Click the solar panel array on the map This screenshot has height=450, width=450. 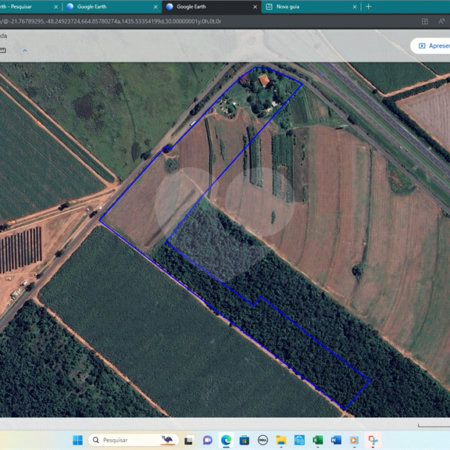[21, 250]
